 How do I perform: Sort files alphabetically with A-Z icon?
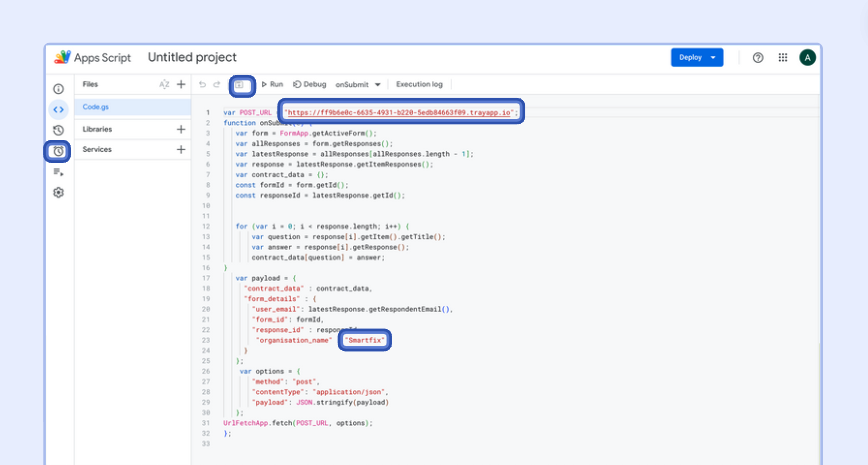click(164, 85)
